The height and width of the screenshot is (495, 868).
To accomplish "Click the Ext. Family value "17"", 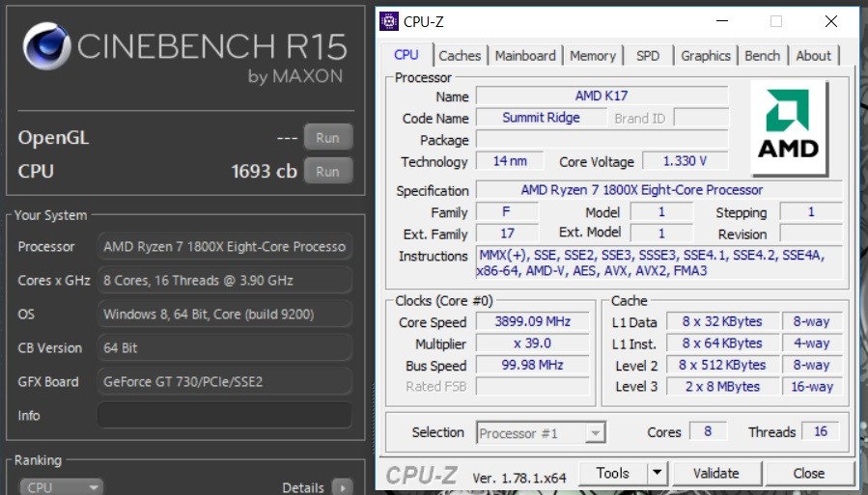I will pyautogui.click(x=507, y=234).
